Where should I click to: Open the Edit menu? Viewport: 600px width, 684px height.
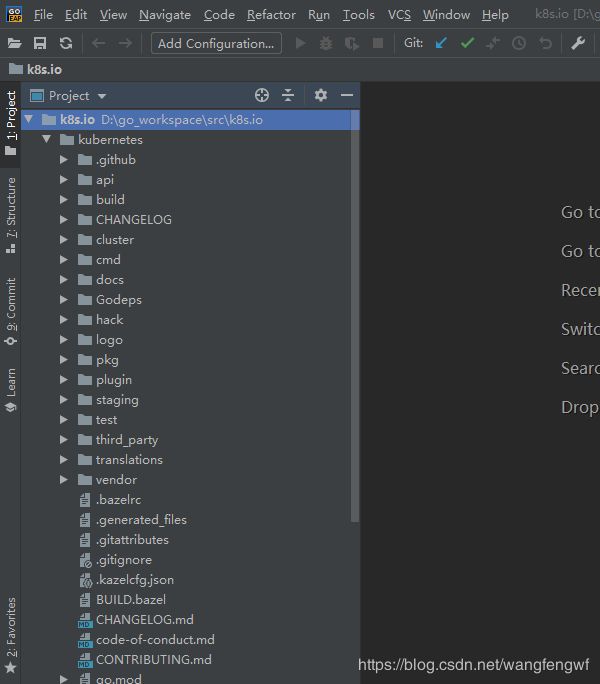coord(76,15)
